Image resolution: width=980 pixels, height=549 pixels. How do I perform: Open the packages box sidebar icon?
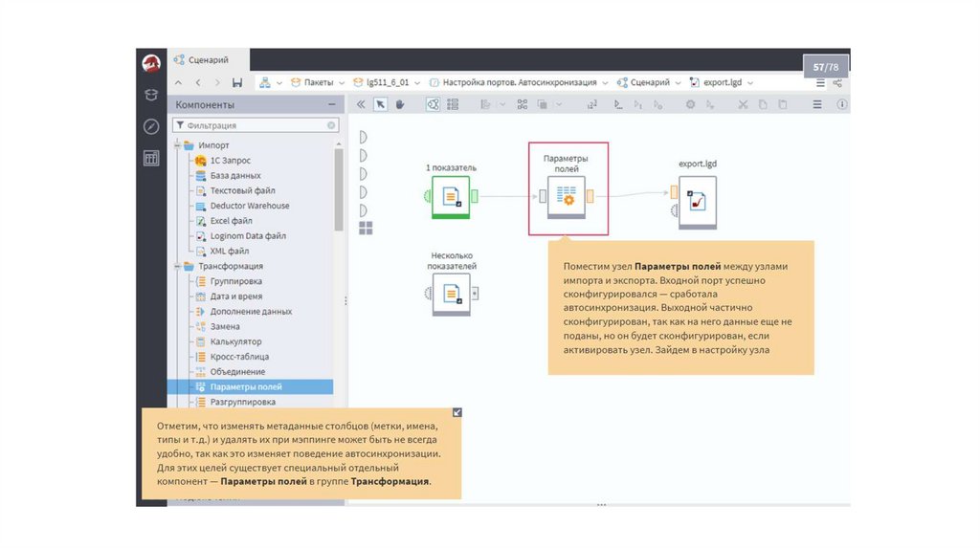tap(151, 95)
